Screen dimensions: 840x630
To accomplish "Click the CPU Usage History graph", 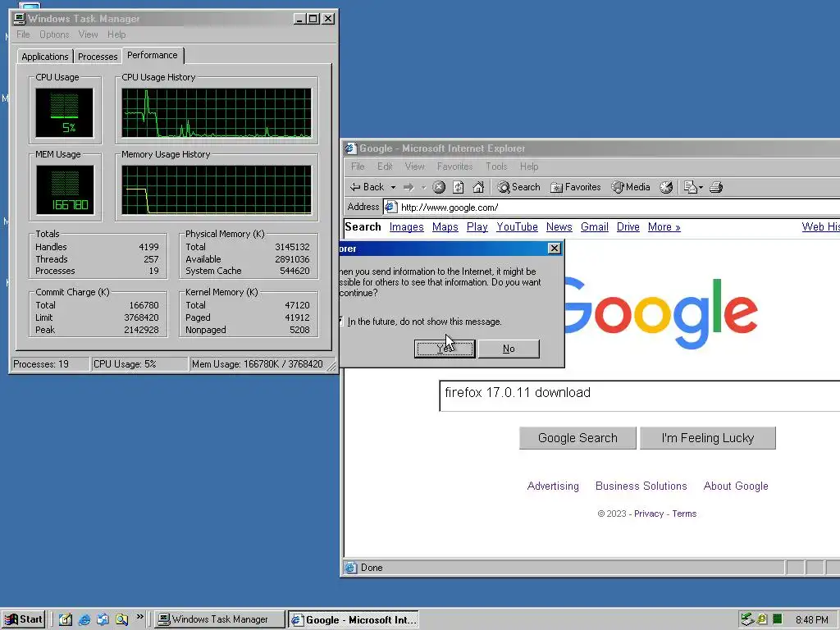I will click(217, 113).
